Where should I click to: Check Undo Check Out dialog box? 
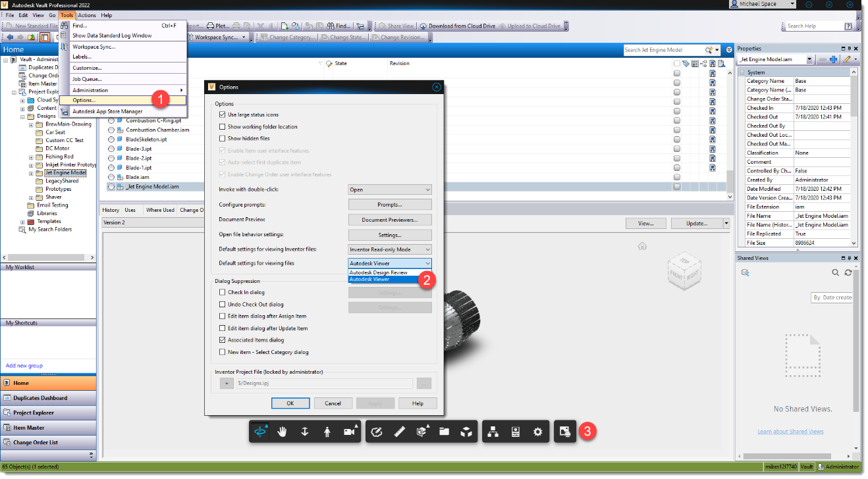pos(223,304)
